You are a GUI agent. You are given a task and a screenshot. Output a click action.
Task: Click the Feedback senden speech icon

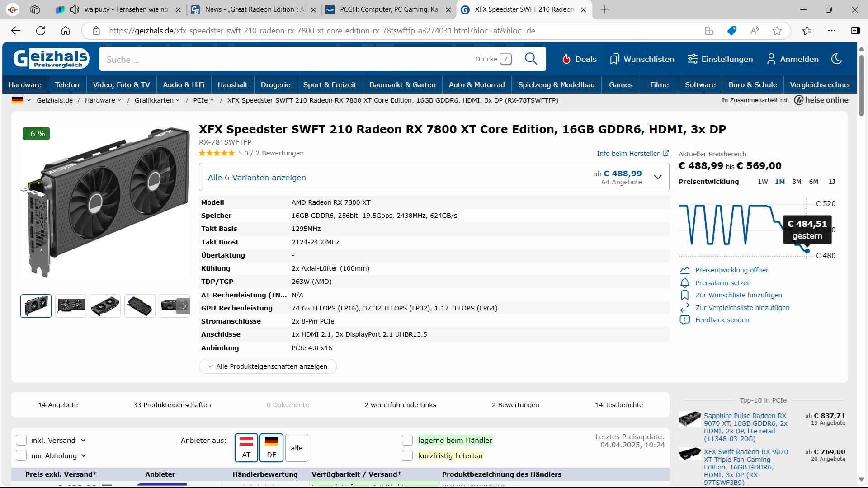click(x=685, y=320)
